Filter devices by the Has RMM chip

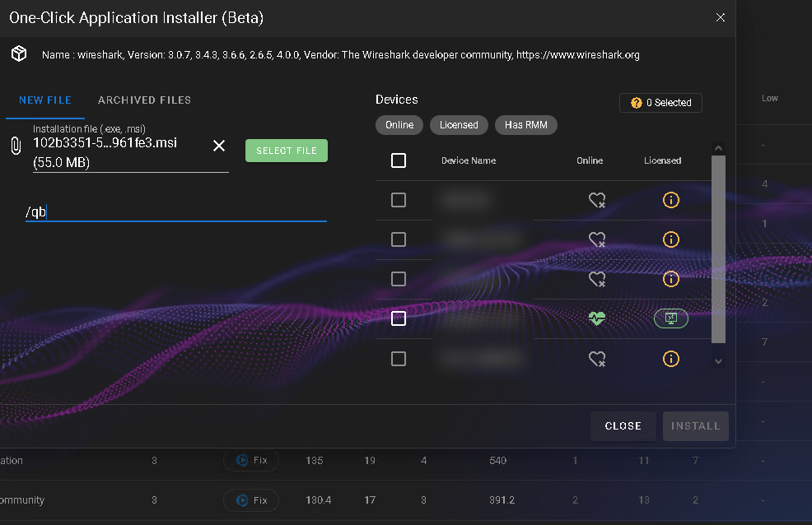click(x=525, y=125)
